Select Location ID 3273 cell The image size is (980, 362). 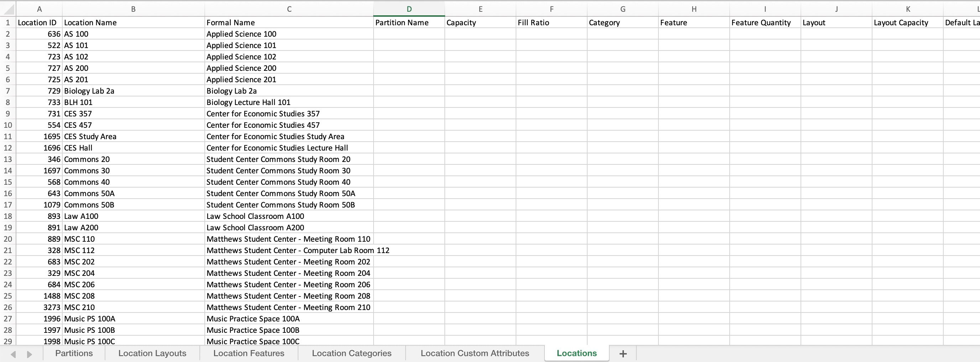tap(39, 307)
